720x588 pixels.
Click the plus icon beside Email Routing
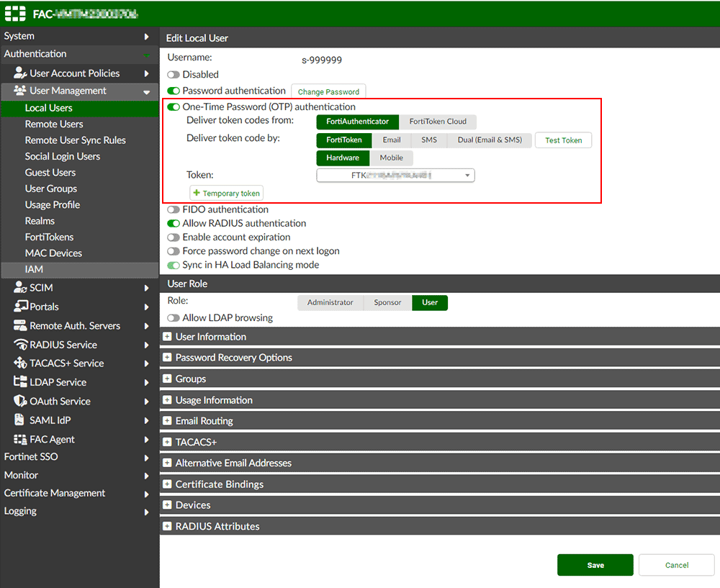[167, 421]
